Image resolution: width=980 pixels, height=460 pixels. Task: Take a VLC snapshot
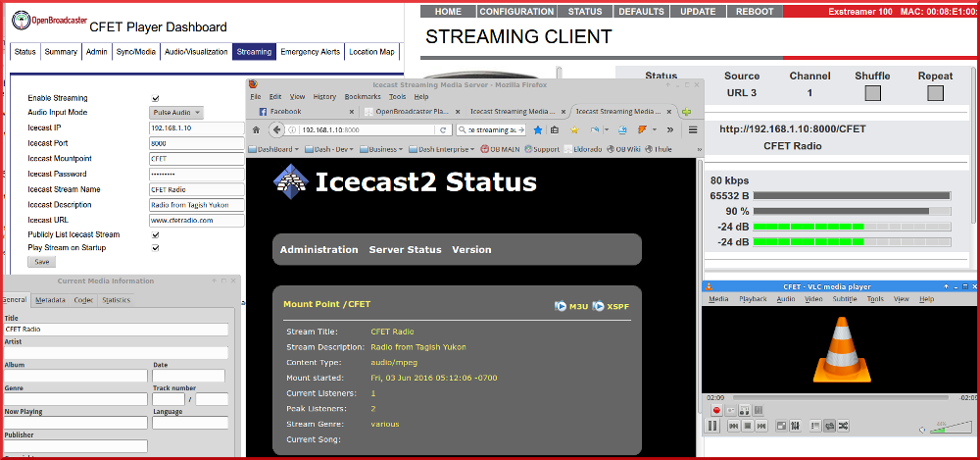pos(731,411)
